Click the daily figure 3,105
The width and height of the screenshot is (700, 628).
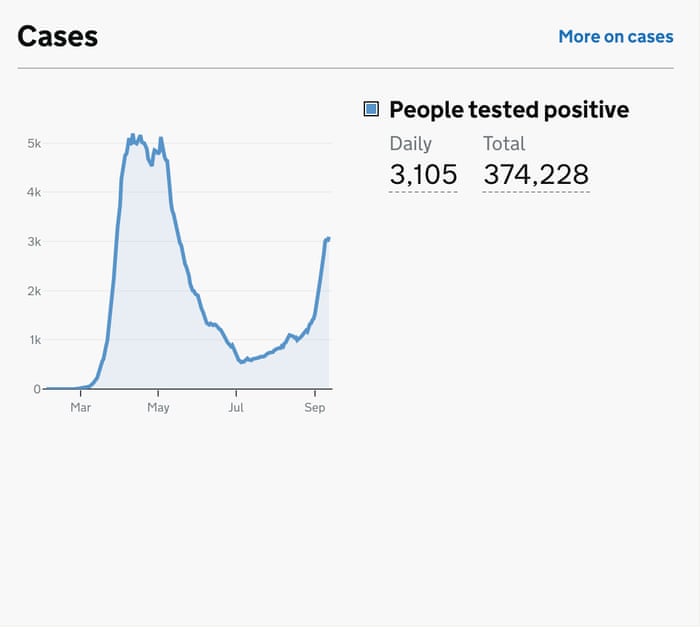coord(423,175)
